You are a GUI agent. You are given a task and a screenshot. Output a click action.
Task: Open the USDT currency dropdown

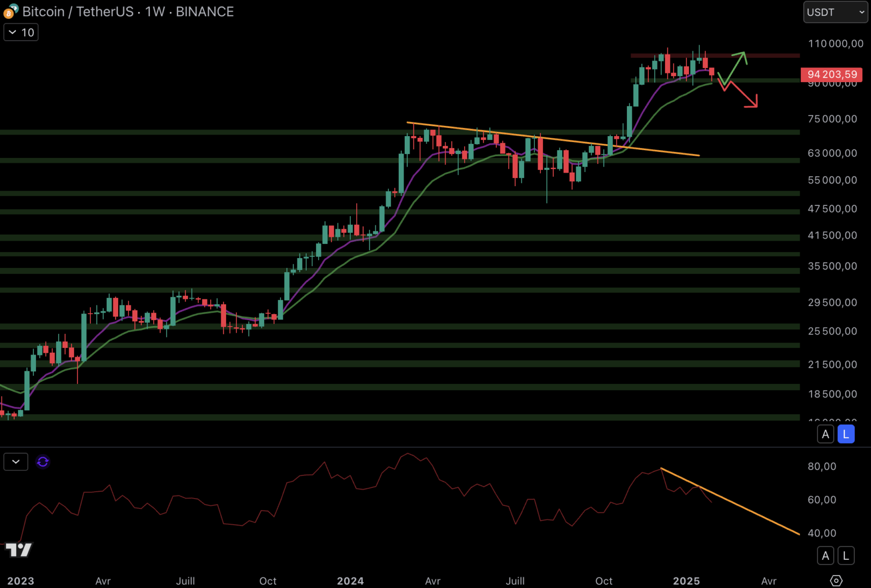tap(835, 12)
